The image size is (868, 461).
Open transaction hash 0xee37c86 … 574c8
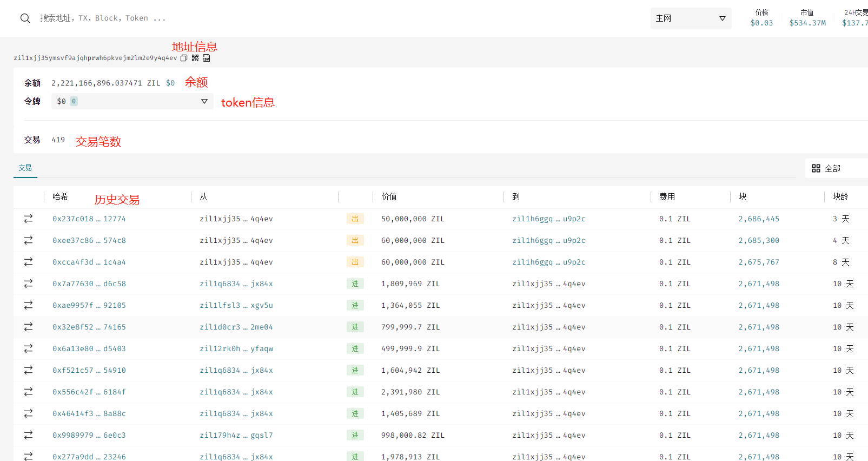tap(89, 240)
